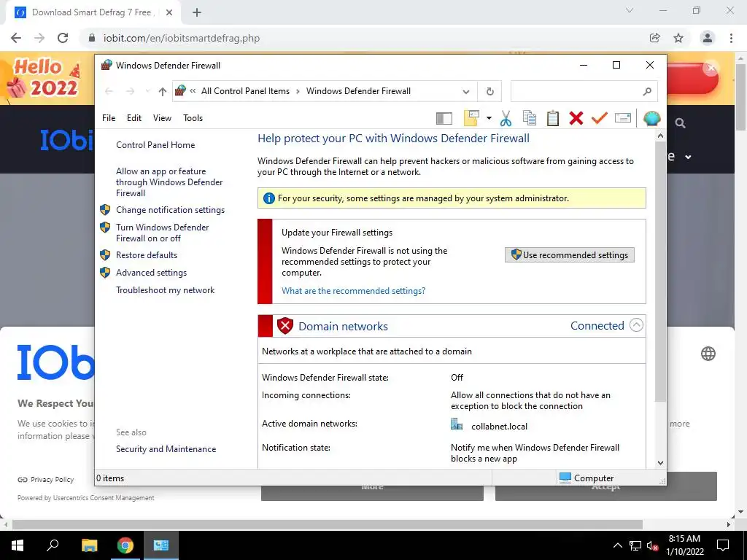This screenshot has height=560, width=747.
Task: Open Chrome profile avatar icon
Action: coord(708,38)
